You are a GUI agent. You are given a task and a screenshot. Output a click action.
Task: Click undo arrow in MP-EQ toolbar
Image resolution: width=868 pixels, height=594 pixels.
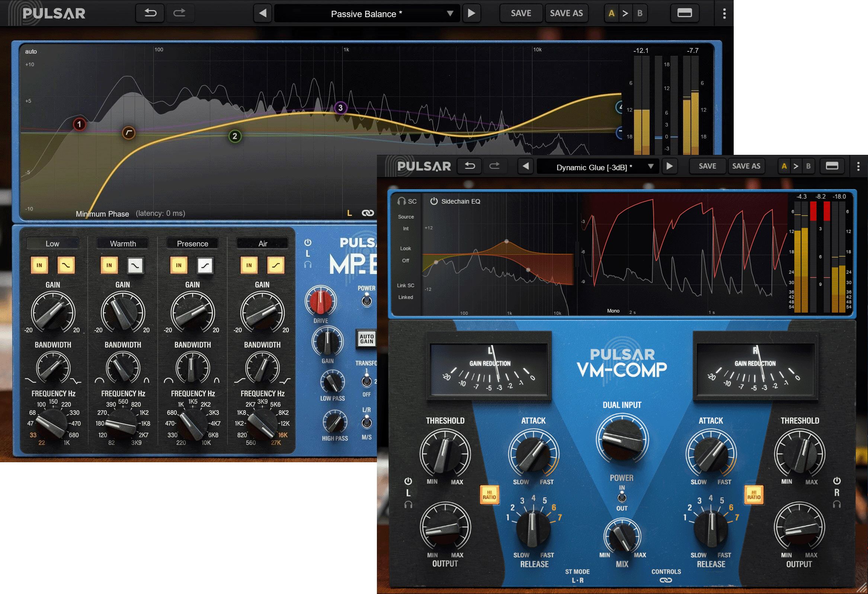click(150, 13)
